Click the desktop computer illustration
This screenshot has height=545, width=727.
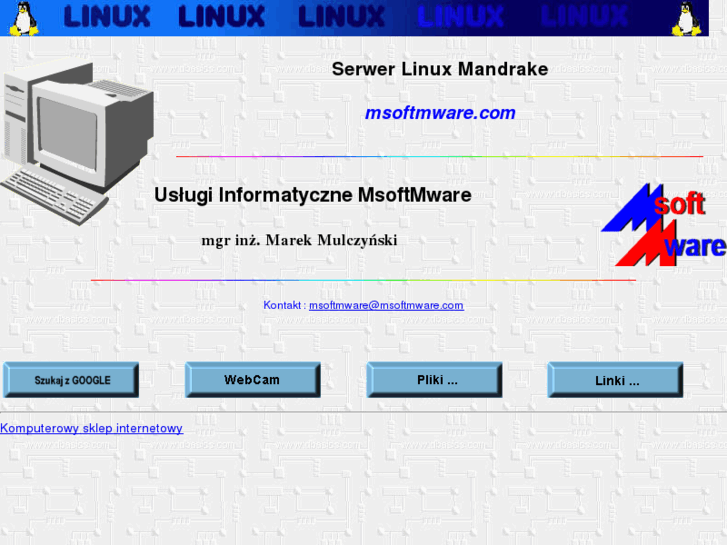point(77,142)
